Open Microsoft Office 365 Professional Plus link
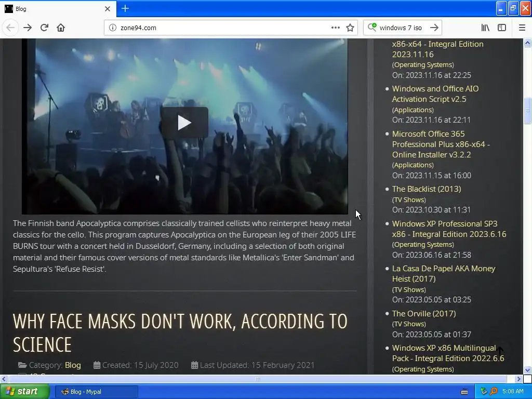 (441, 144)
